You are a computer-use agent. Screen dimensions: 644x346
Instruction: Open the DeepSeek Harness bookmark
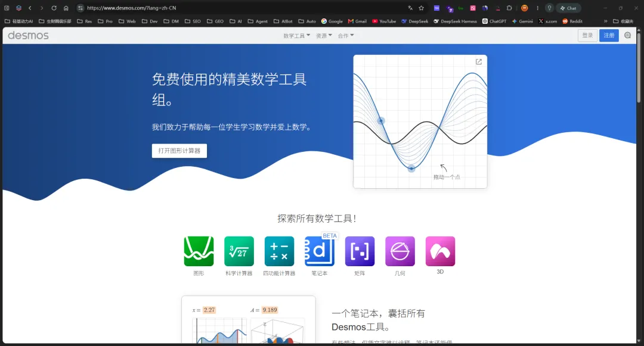455,21
